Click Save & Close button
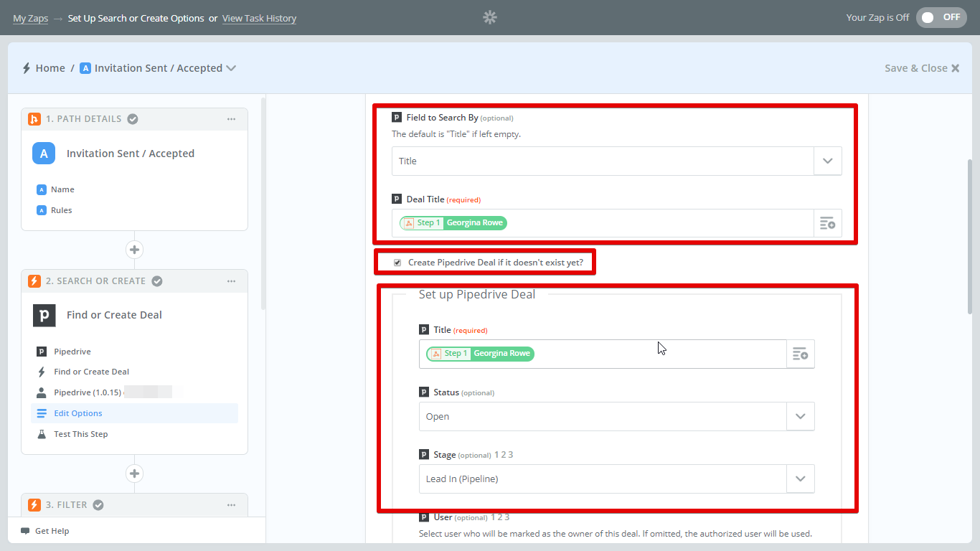 point(922,68)
